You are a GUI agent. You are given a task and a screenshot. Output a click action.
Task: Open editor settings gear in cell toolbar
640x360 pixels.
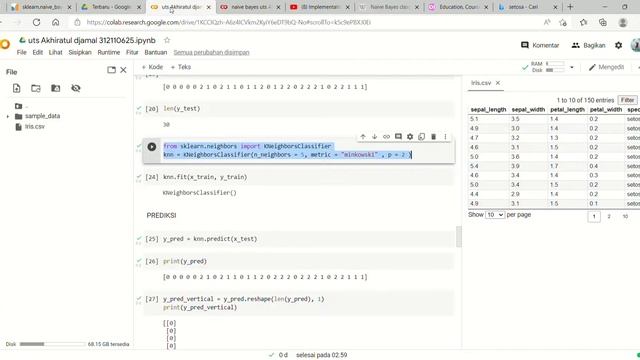click(410, 137)
